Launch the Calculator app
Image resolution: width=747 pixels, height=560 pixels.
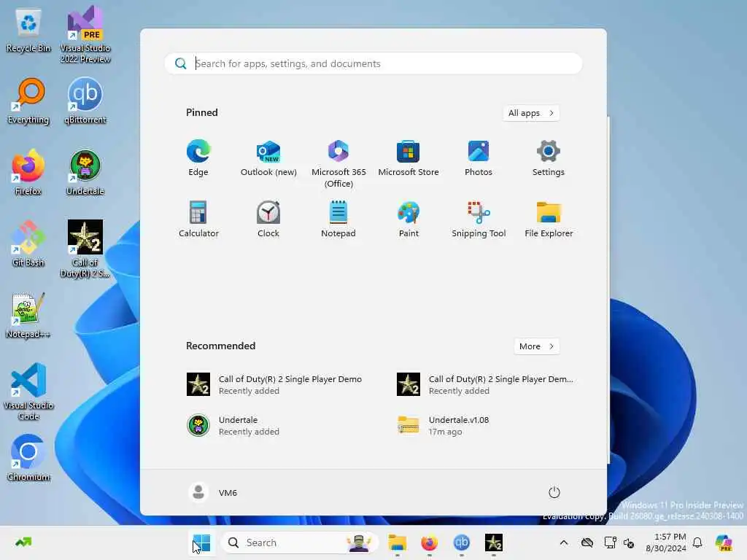coord(198,219)
